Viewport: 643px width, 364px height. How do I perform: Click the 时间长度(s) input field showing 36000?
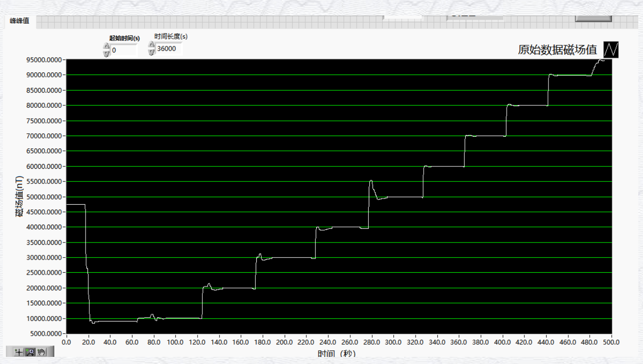tap(169, 48)
